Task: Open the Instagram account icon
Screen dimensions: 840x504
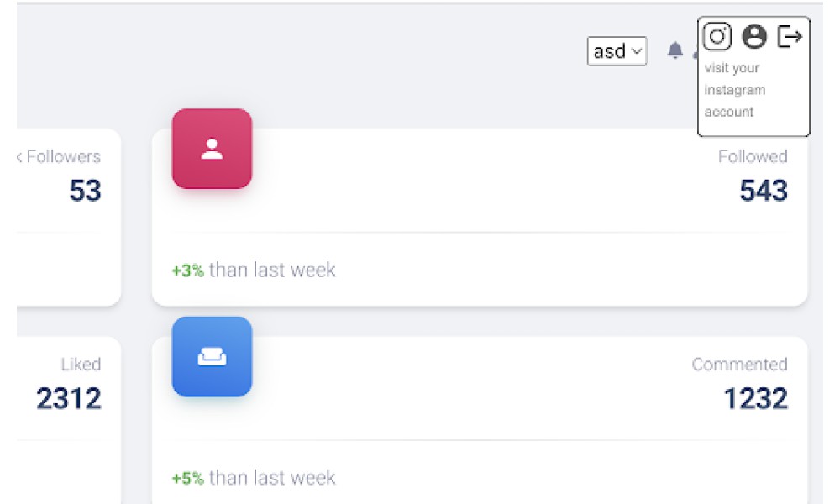Action: tap(717, 36)
